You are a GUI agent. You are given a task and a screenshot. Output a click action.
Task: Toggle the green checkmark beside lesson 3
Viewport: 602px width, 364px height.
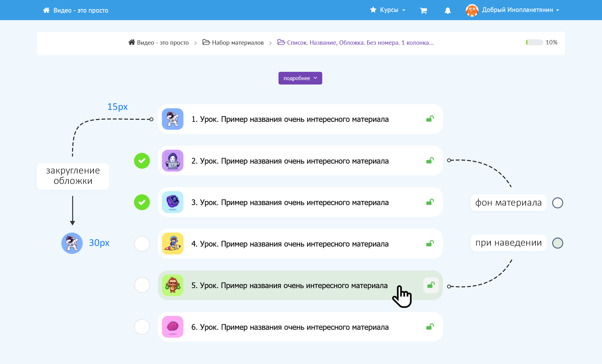click(x=142, y=202)
